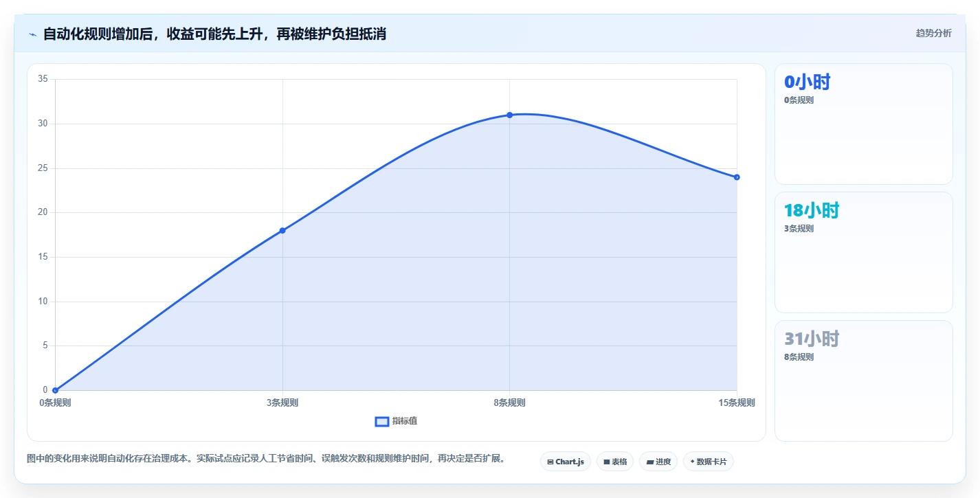Click the x-axis label 0条规则
Viewport: 980px width, 498px height.
click(x=55, y=403)
